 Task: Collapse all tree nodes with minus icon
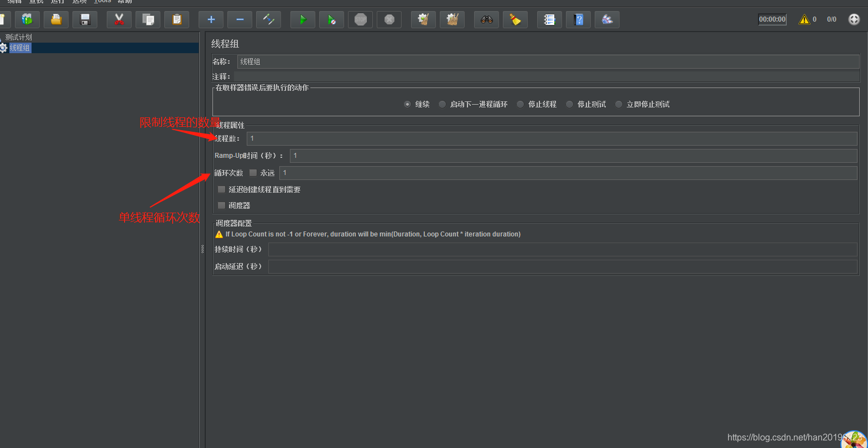point(240,19)
